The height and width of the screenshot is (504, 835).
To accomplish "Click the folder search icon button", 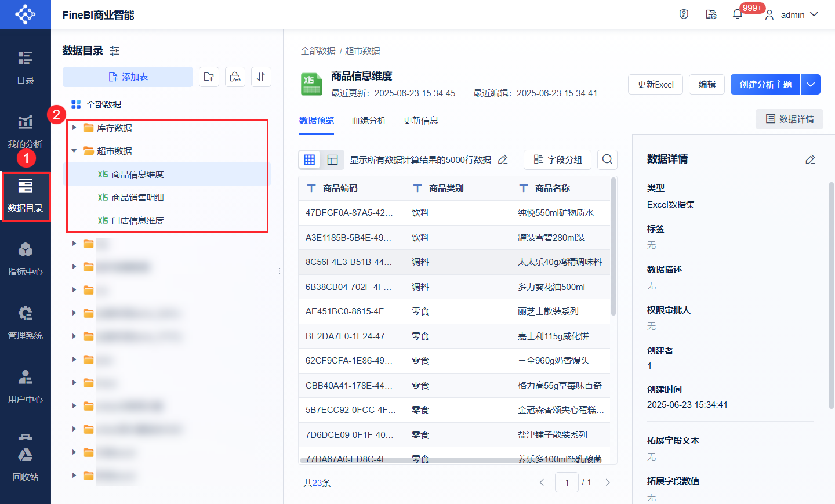I will 235,77.
